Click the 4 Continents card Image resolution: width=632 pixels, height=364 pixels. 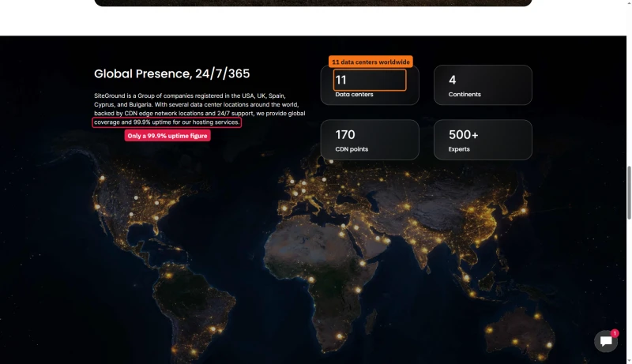click(x=483, y=85)
